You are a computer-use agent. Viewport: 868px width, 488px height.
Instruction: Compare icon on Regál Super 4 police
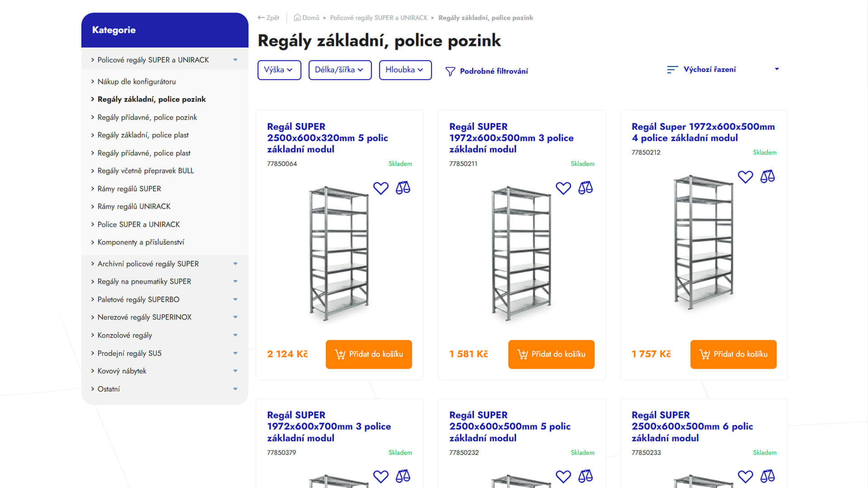[768, 177]
